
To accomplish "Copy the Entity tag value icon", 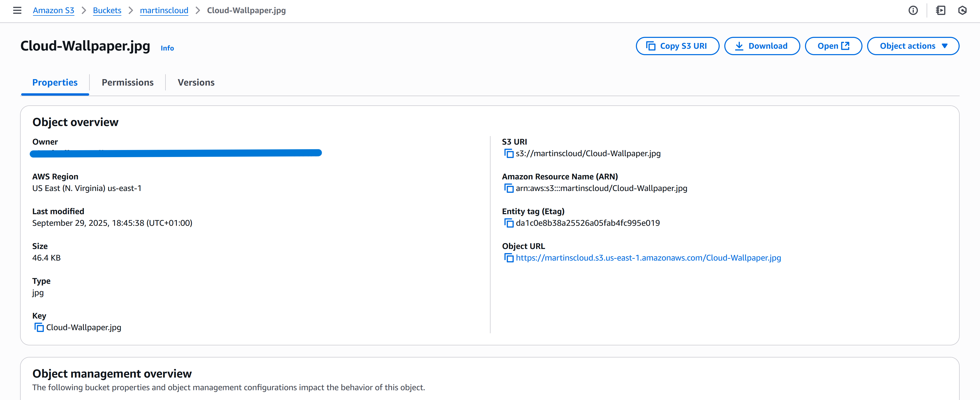I will (x=509, y=223).
